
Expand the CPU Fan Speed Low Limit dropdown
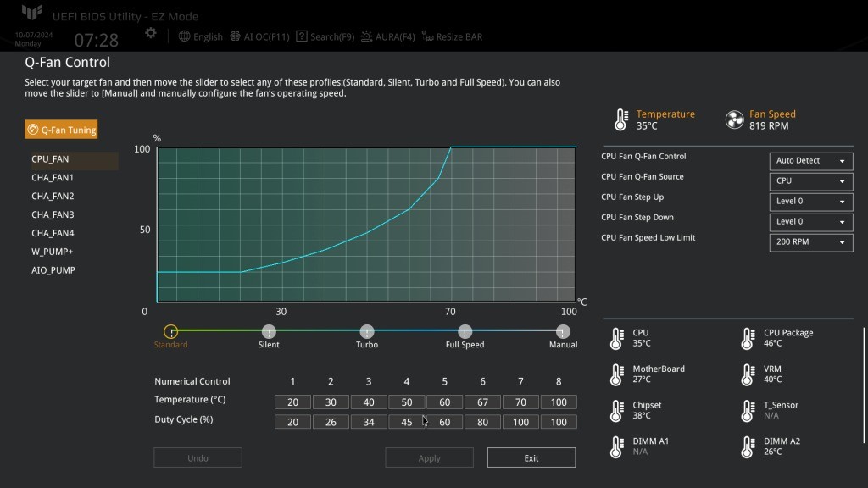click(810, 242)
